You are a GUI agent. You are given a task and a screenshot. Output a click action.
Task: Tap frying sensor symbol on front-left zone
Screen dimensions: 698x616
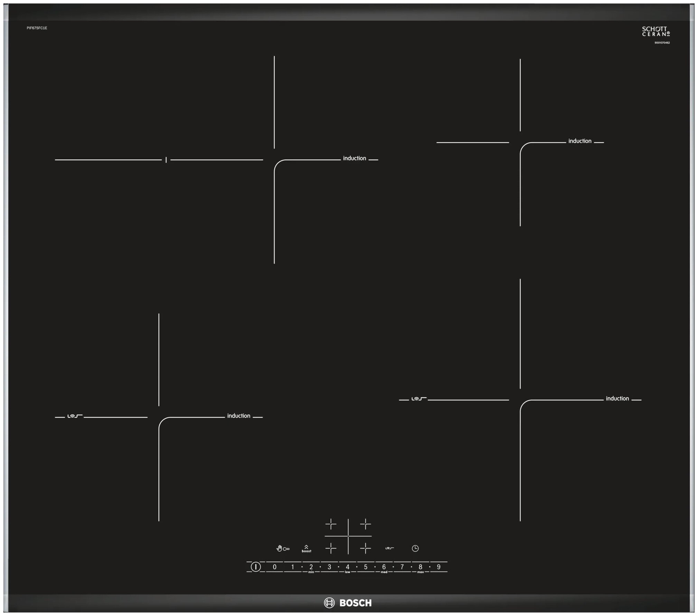[x=74, y=416]
